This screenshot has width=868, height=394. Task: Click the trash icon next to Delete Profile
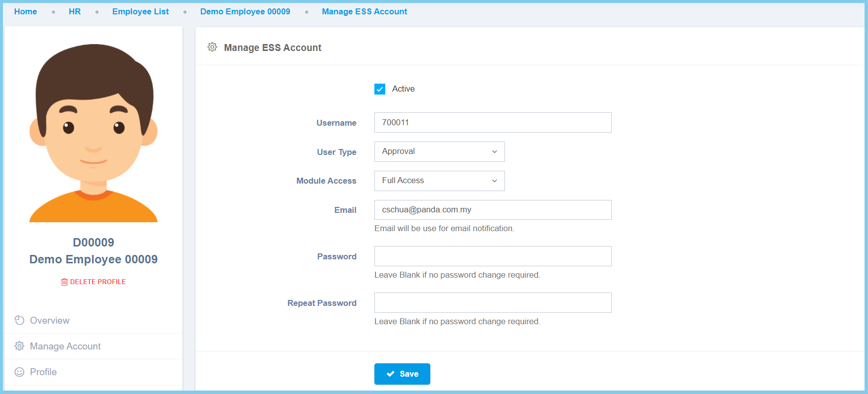click(x=64, y=282)
